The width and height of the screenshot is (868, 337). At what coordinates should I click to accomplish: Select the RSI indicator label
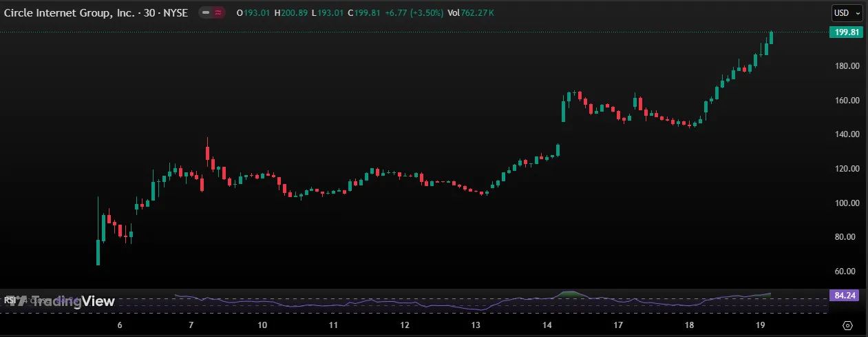pos(10,300)
